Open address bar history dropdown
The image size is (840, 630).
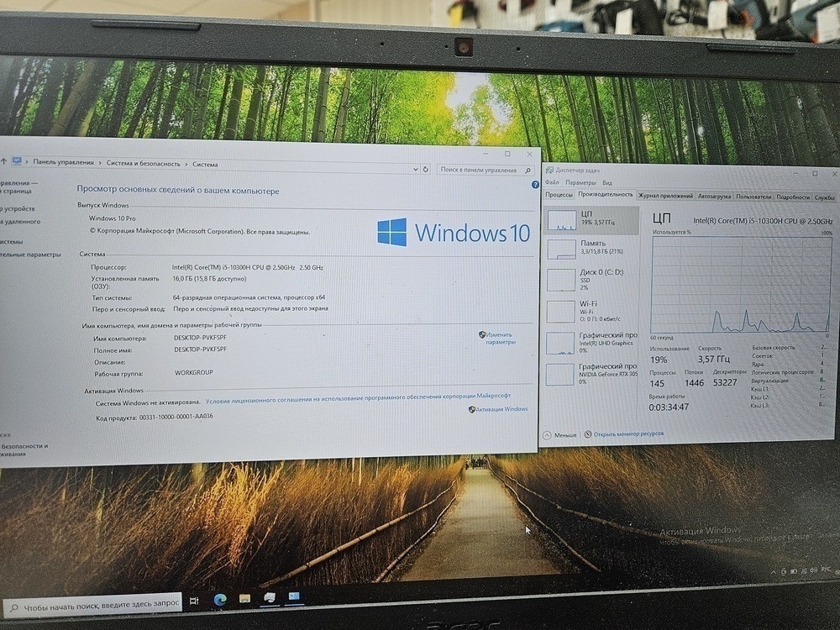[415, 170]
